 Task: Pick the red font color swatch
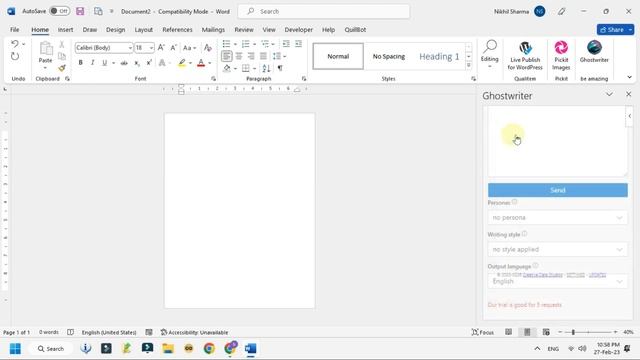coord(201,63)
